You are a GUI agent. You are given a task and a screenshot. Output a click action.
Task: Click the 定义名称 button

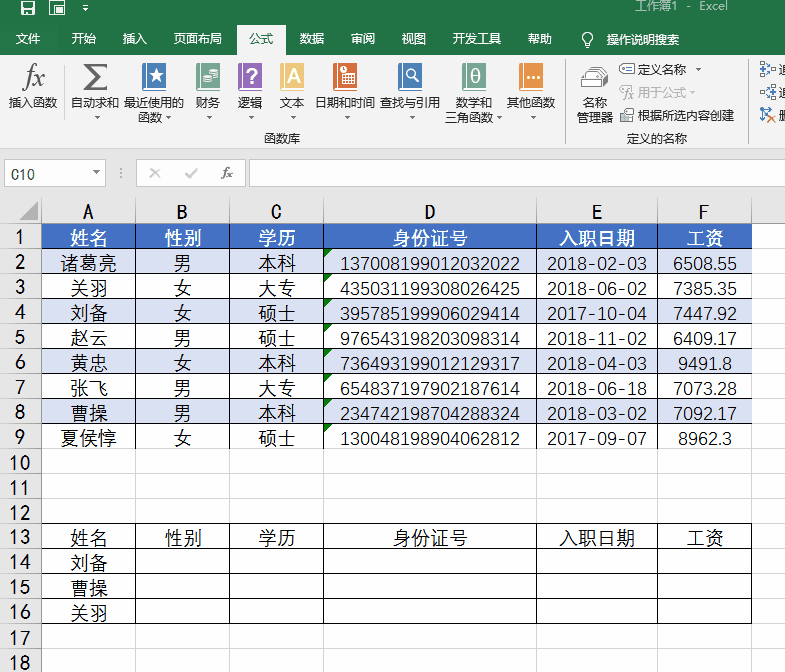coord(653,69)
